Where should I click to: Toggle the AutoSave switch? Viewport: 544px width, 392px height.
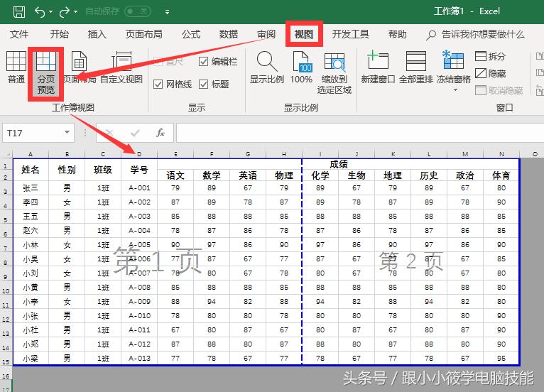[x=137, y=12]
